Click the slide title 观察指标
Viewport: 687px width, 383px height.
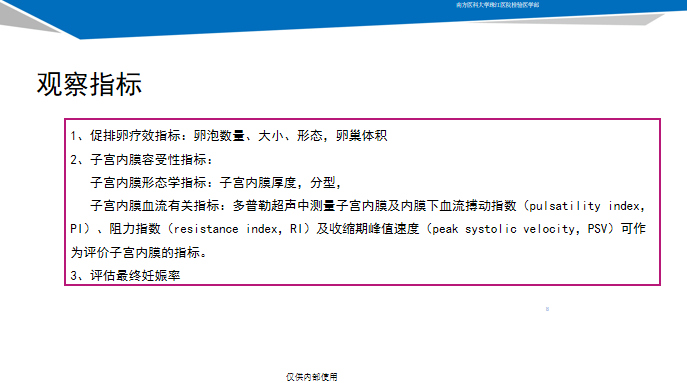click(89, 84)
